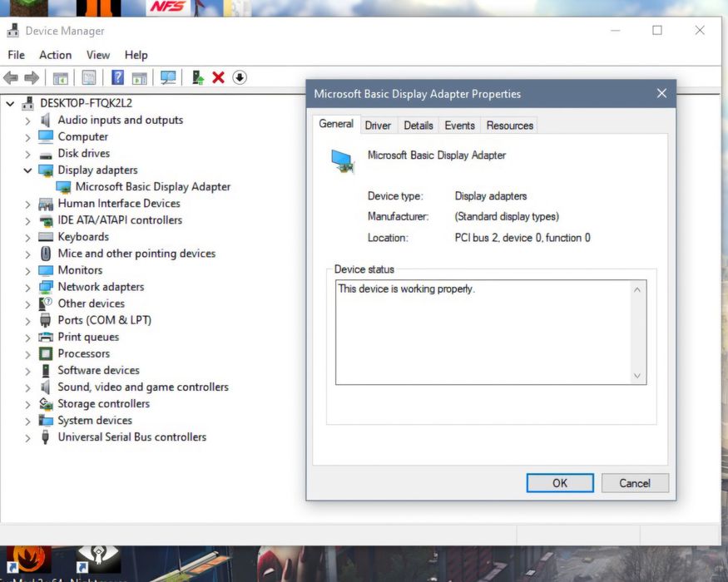Click the Cancel button in Properties dialog

coord(635,483)
